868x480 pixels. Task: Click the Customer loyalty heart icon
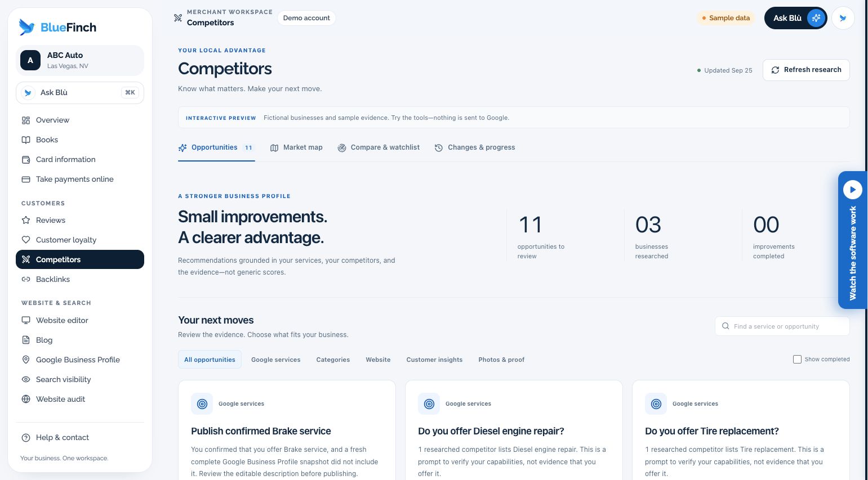pos(26,240)
